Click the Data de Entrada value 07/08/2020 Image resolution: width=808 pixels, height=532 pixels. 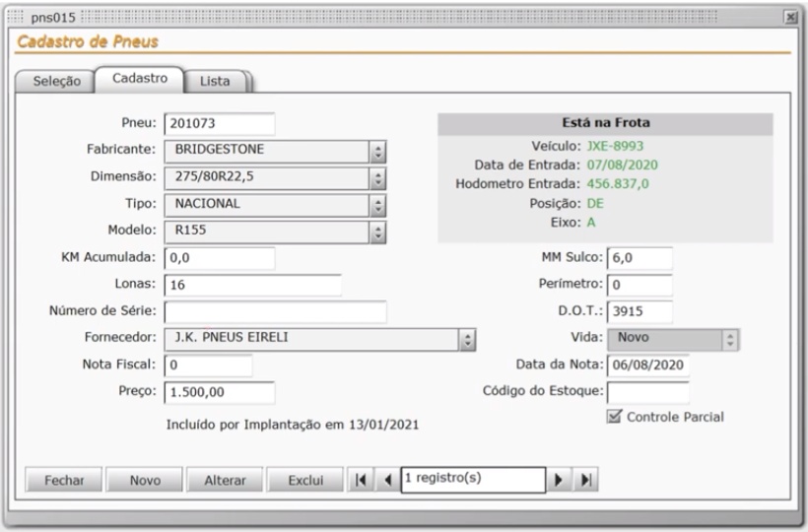(x=623, y=166)
